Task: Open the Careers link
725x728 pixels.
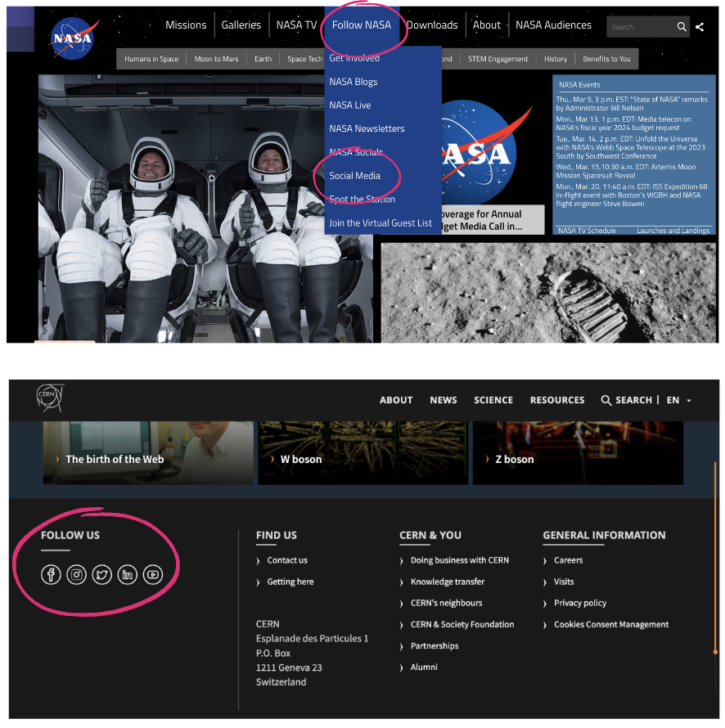Action: coord(568,560)
